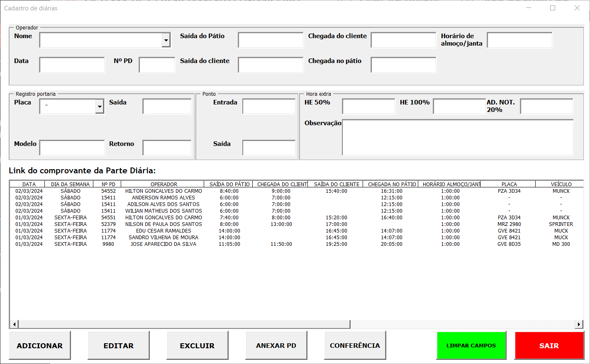
Task: Click the list's left scroll arrow
Action: [x=15, y=324]
